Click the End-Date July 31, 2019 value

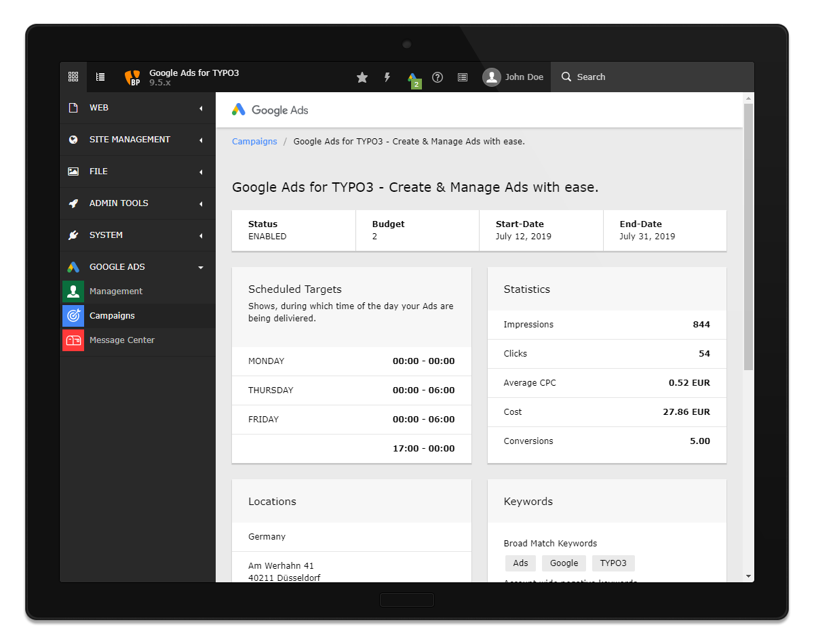(647, 237)
